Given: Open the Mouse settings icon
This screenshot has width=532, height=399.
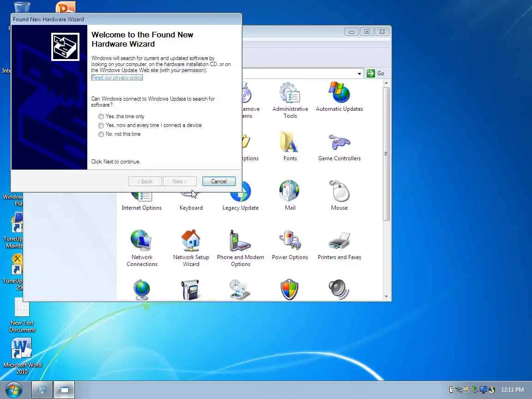Looking at the screenshot, I should point(339,195).
